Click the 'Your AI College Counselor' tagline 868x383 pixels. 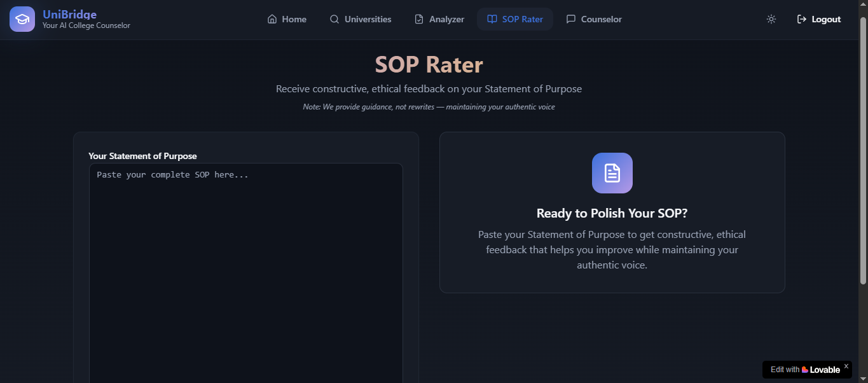pyautogui.click(x=86, y=25)
